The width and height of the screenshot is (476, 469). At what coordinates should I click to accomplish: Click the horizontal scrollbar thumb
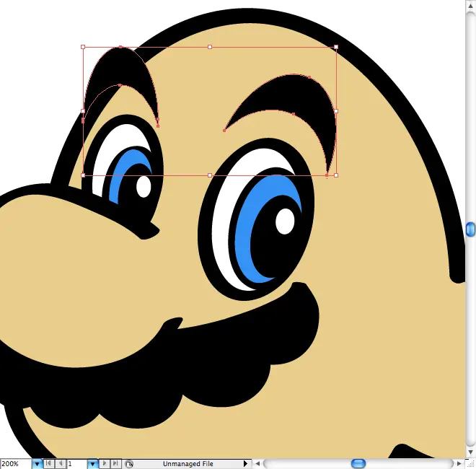click(x=358, y=463)
